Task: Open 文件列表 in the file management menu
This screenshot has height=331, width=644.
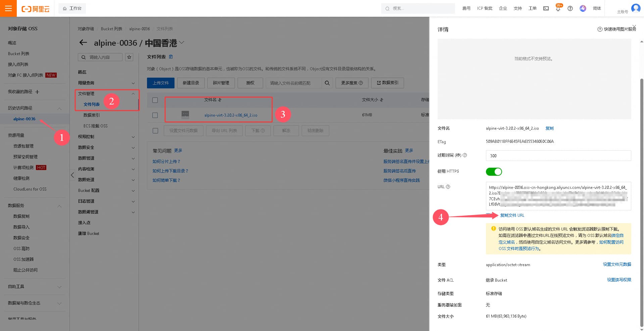Action: (x=92, y=105)
